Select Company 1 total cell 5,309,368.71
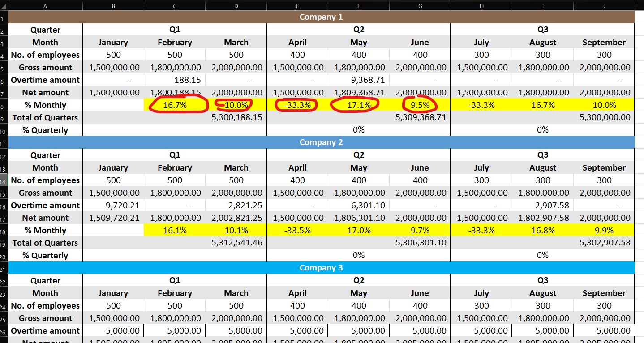 coord(420,118)
